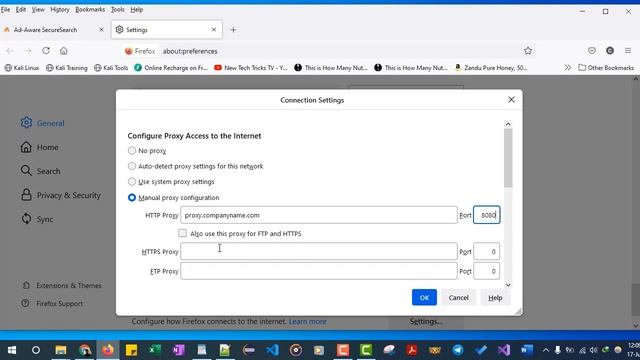Open Excel from the taskbar
This screenshot has height=360, width=640.
[155, 350]
